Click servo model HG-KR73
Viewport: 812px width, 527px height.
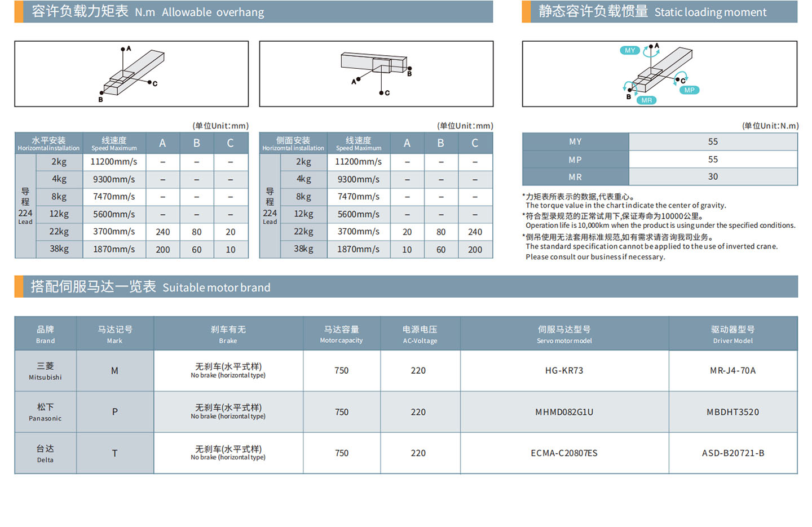pos(564,371)
